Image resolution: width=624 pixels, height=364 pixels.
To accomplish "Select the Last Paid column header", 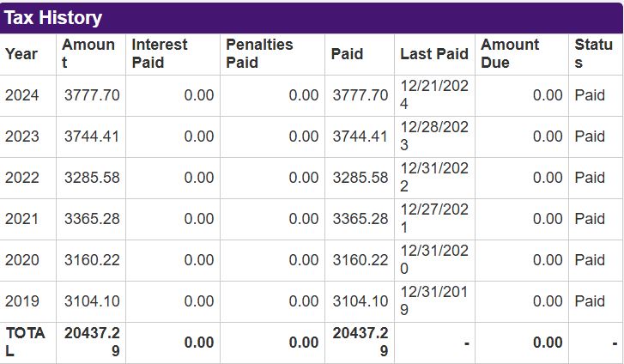I will coord(434,54).
